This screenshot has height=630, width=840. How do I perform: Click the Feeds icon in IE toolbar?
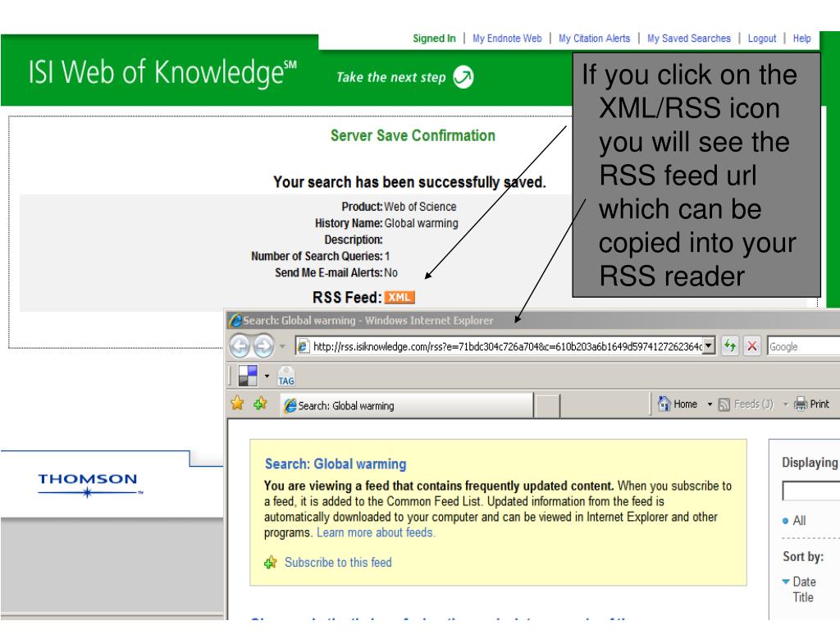click(x=724, y=404)
